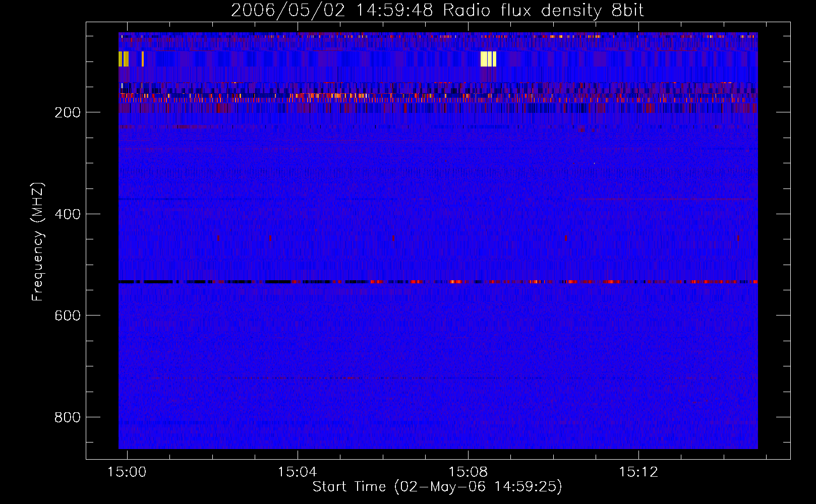The height and width of the screenshot is (504, 816).
Task: Click the Start Time axis label
Action: (437, 487)
